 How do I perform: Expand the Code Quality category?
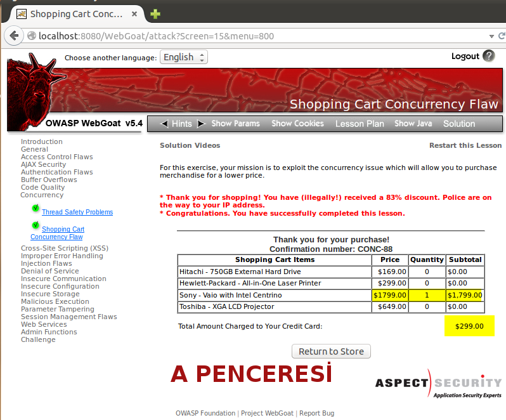[x=42, y=187]
